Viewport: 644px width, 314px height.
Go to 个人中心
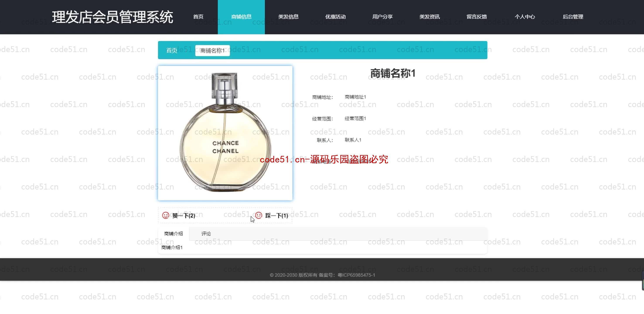coord(525,17)
